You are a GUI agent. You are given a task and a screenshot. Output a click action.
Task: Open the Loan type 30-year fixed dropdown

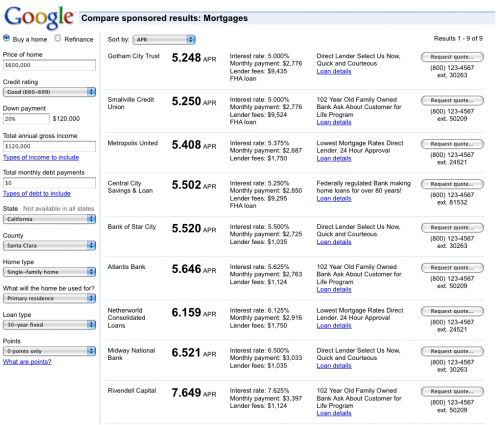(x=49, y=325)
